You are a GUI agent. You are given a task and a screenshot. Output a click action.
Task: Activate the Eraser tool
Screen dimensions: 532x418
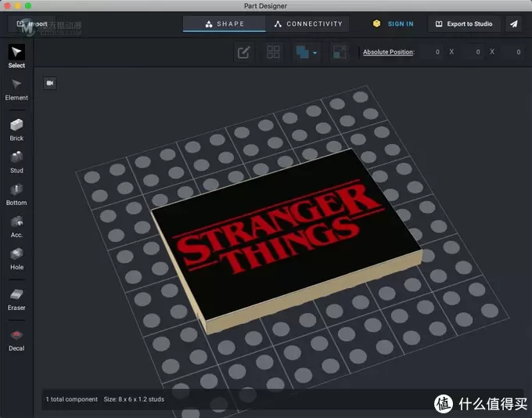(16, 300)
